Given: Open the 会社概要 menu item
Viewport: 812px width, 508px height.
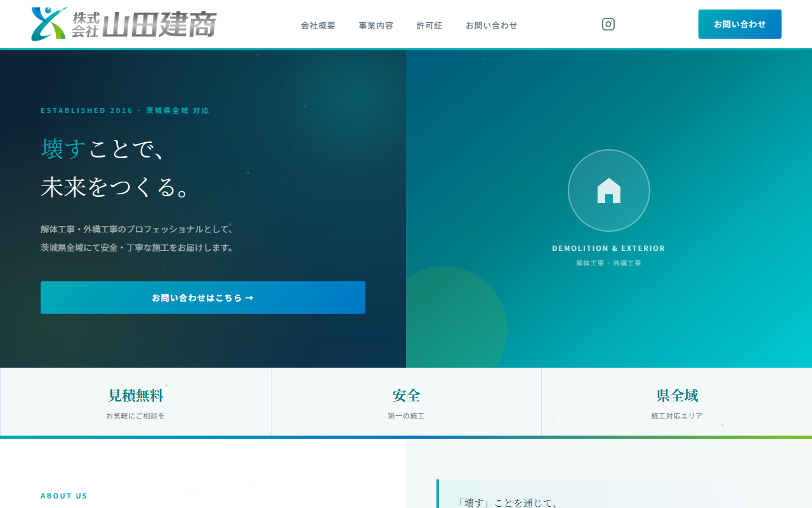Looking at the screenshot, I should [318, 25].
